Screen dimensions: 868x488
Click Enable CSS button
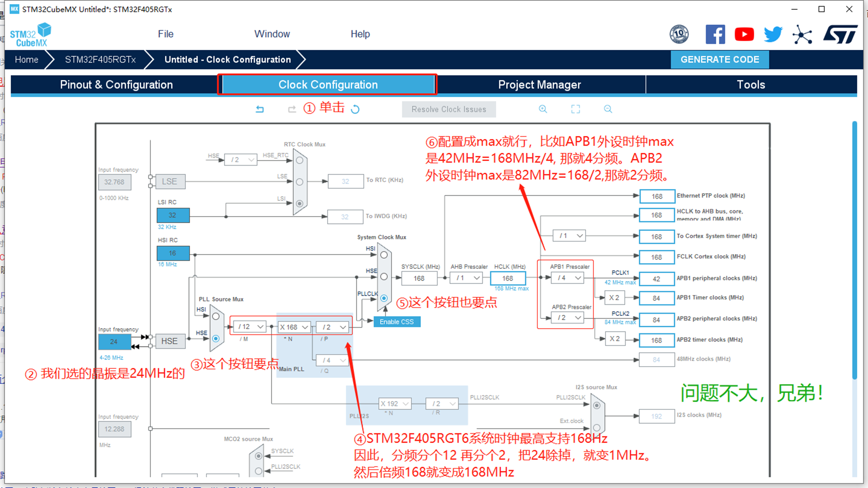coord(396,322)
